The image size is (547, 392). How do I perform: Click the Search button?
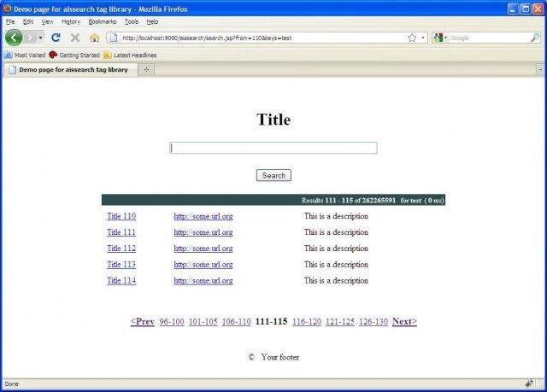273,175
